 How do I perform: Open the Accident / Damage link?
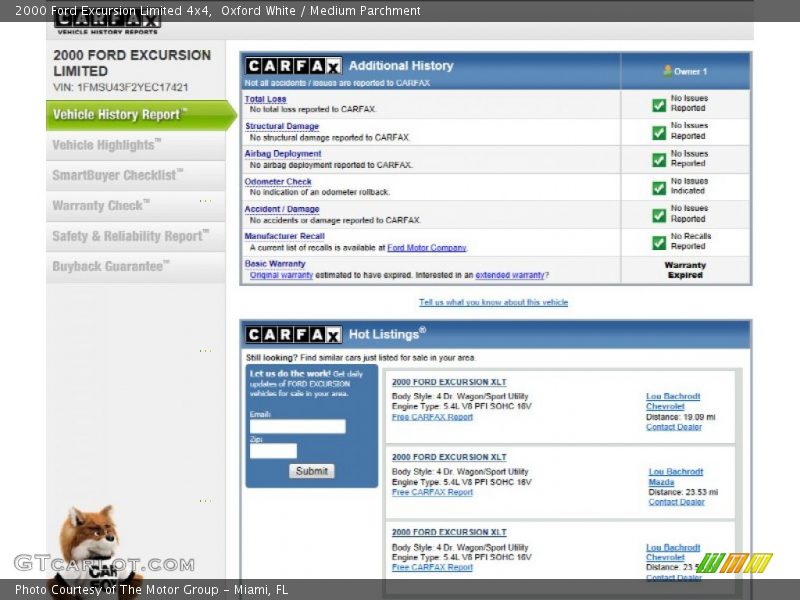click(282, 209)
